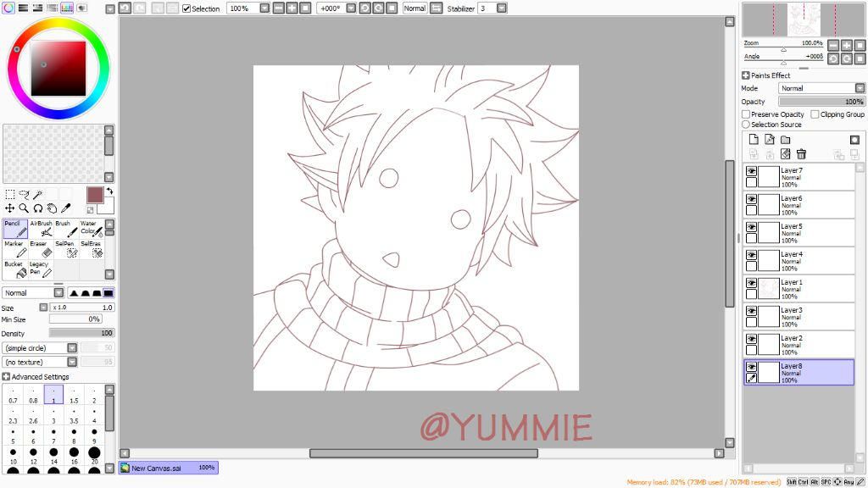
Task: Select the Rotate view tool
Action: [37, 208]
